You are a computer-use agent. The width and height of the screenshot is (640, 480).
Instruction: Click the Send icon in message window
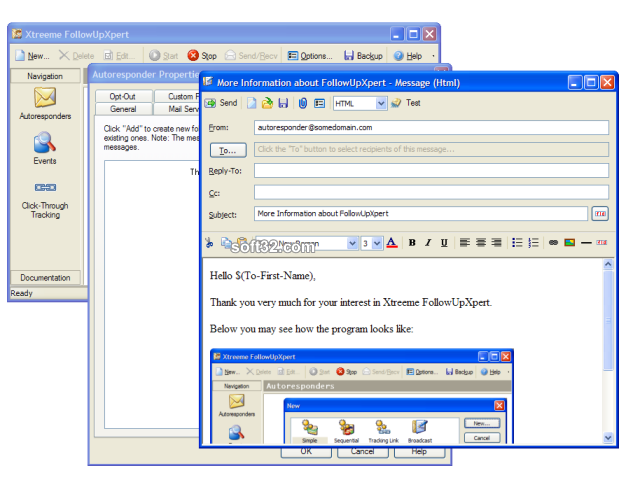coord(210,103)
